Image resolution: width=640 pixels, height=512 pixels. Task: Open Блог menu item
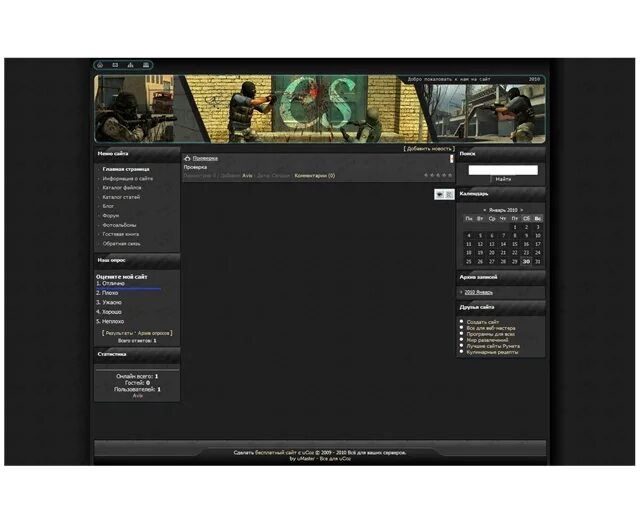coord(108,206)
